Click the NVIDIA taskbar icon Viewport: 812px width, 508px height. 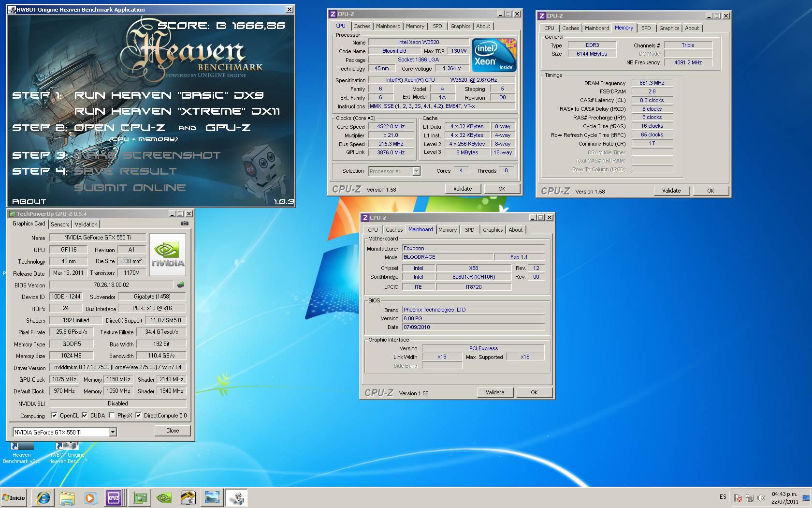[x=164, y=497]
